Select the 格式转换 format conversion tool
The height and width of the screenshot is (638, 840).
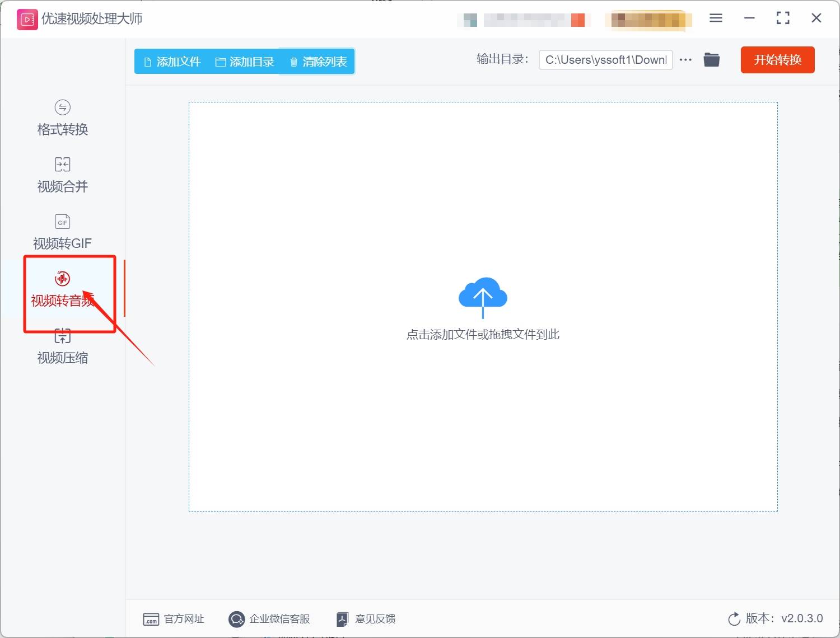[62, 118]
